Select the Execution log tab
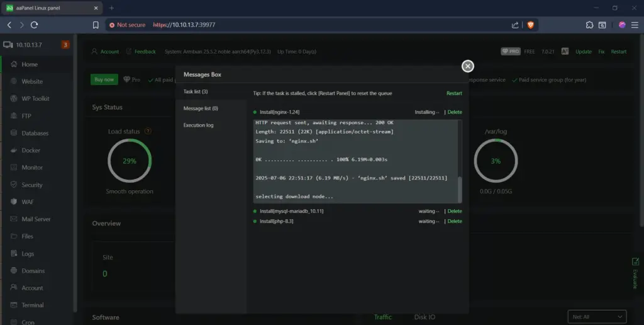The image size is (644, 325). point(198,125)
